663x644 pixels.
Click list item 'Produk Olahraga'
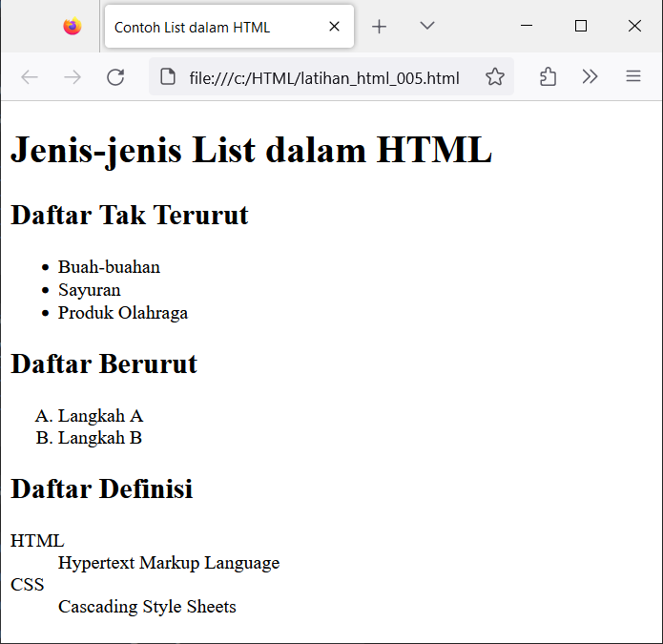(123, 313)
